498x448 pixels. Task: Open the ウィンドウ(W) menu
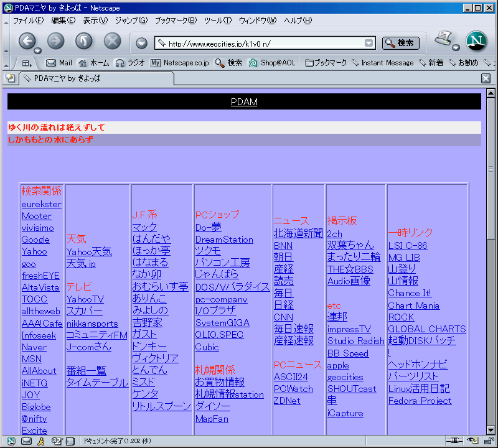258,21
